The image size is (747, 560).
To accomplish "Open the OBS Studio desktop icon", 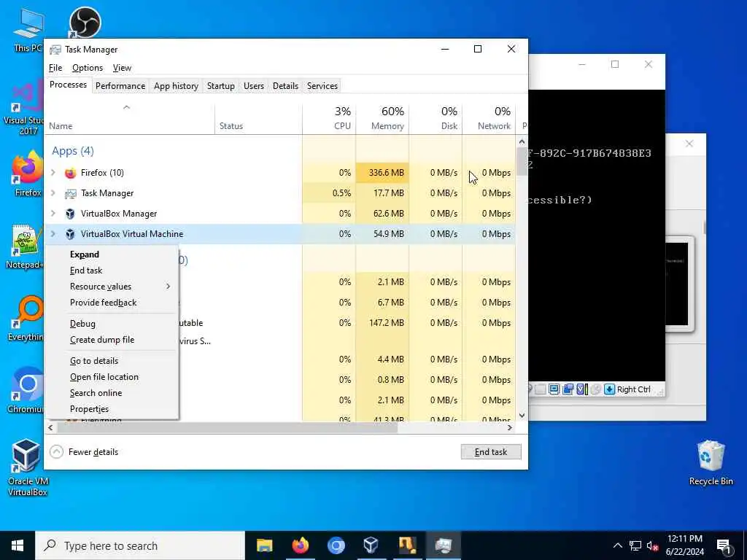I will [85, 22].
